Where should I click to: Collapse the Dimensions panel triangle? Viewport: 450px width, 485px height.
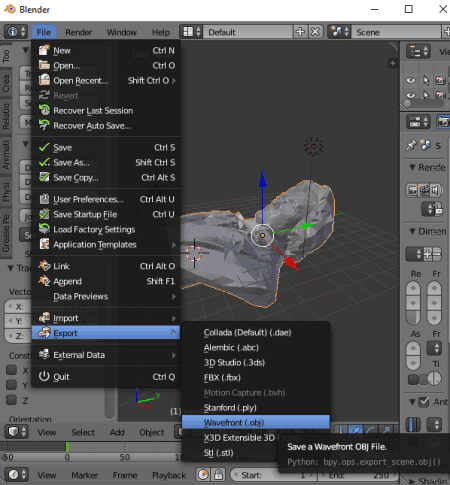coord(413,231)
